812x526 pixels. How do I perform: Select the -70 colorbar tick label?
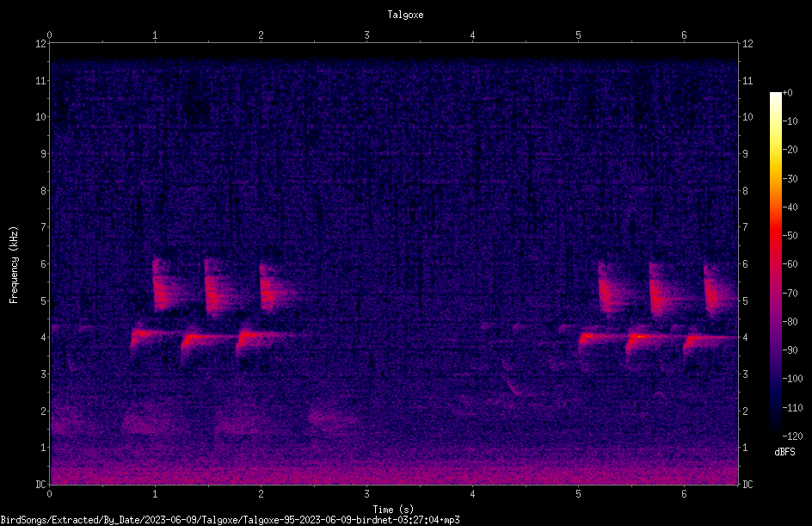tap(790, 294)
